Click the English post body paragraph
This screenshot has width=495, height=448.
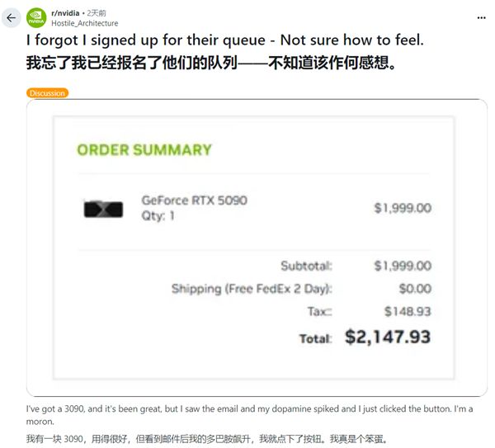(x=249, y=415)
